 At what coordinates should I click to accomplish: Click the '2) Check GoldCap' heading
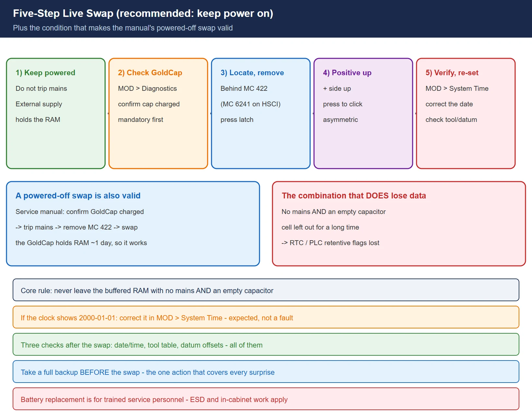click(x=150, y=73)
